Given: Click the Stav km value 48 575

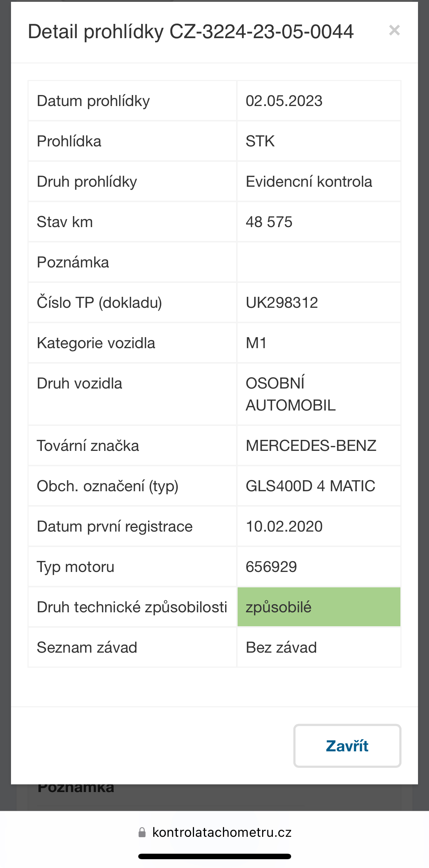Looking at the screenshot, I should pos(269,222).
